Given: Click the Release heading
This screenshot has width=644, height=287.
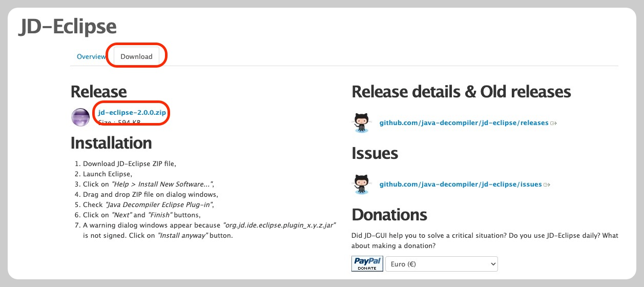Looking at the screenshot, I should (98, 92).
